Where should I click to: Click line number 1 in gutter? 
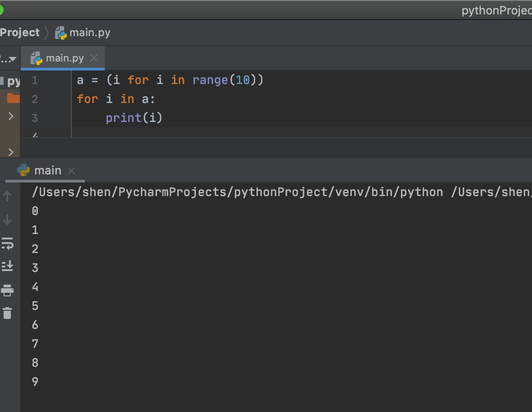point(35,80)
